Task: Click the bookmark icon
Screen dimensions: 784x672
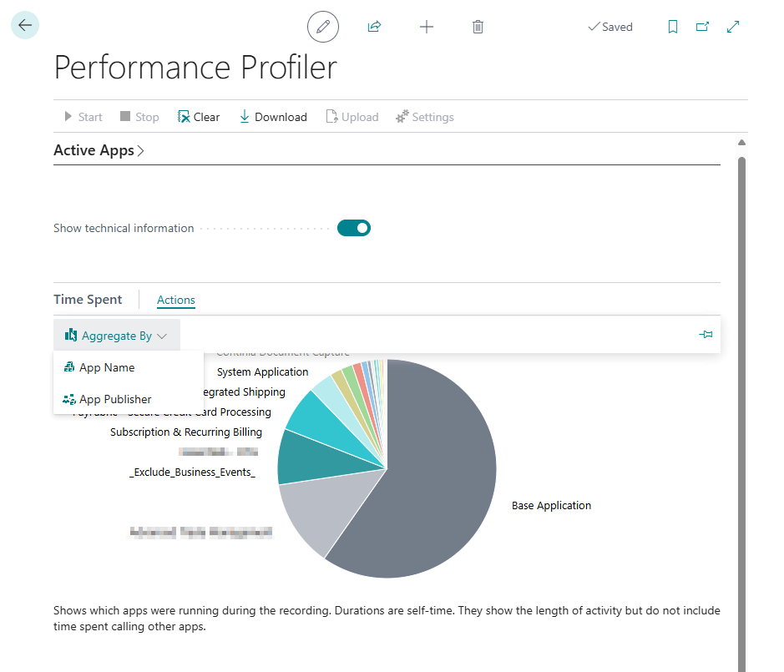Action: pyautogui.click(x=673, y=27)
